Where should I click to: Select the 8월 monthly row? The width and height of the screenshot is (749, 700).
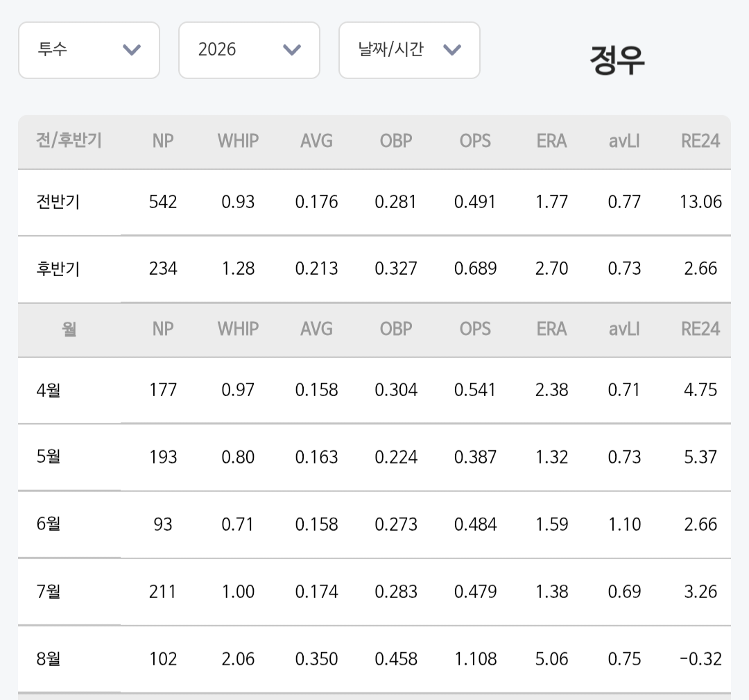click(374, 659)
